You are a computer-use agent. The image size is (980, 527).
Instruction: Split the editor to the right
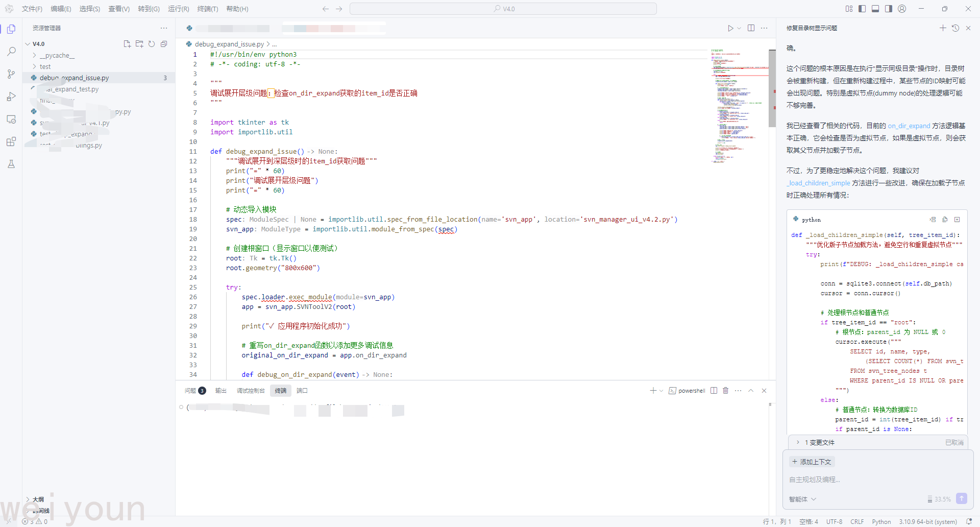point(751,28)
